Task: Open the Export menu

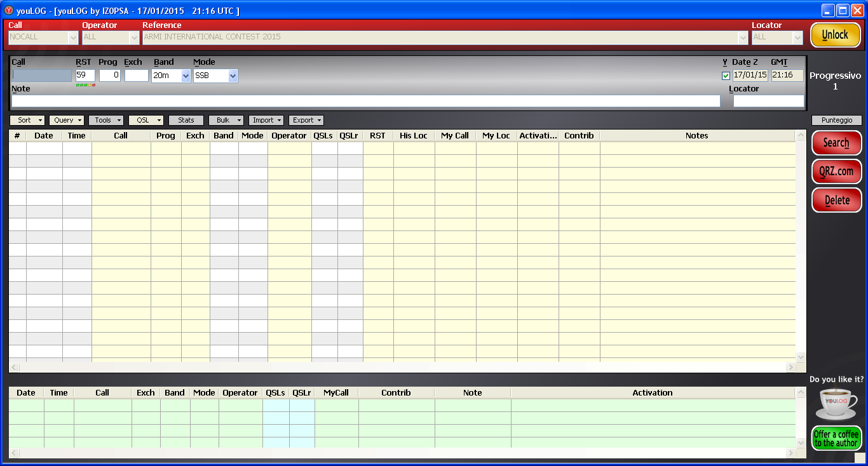Action: pos(306,120)
